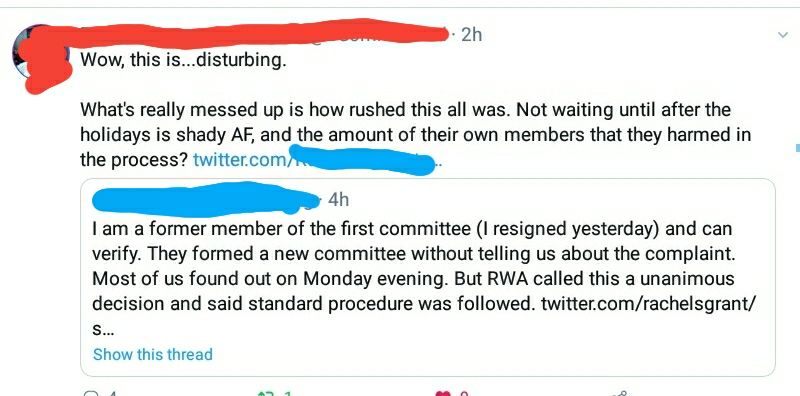Viewport: 800px width, 396px height.
Task: Click the 'Wow, this is...disturbing.' tweet text
Action: pos(183,61)
